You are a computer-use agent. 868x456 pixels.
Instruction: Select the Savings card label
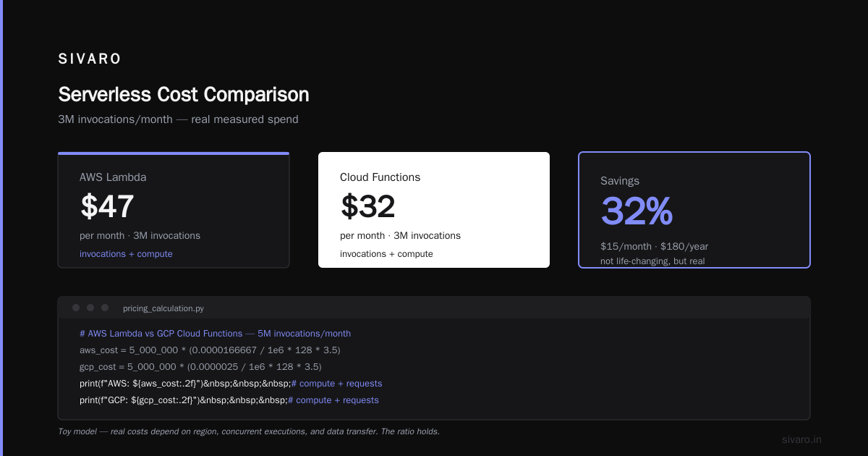coord(620,181)
